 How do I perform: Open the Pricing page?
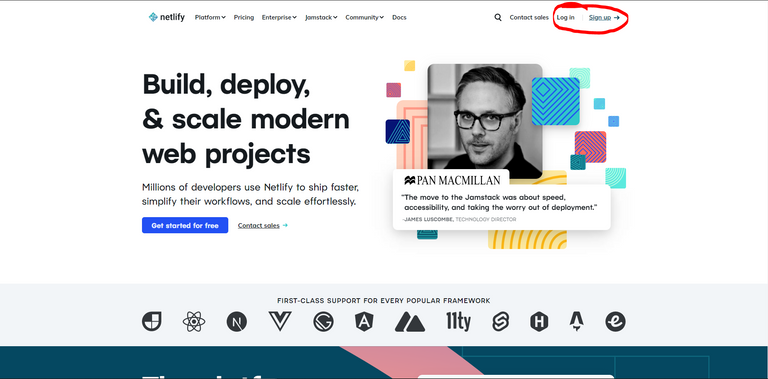244,17
